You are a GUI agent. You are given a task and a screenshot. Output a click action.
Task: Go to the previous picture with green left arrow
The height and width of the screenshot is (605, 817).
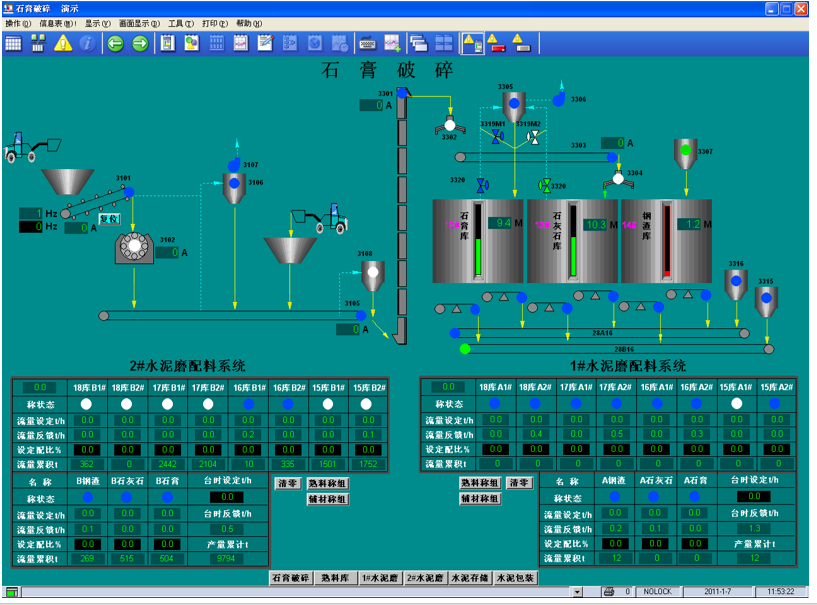point(116,44)
